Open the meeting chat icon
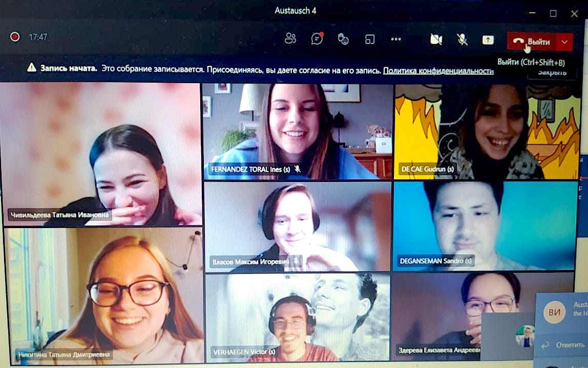 tap(317, 39)
